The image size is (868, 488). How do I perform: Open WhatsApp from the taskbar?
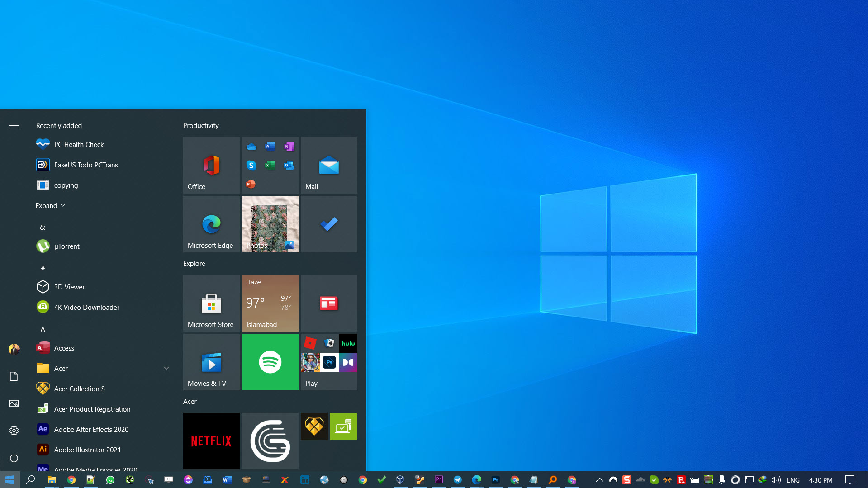[110, 480]
